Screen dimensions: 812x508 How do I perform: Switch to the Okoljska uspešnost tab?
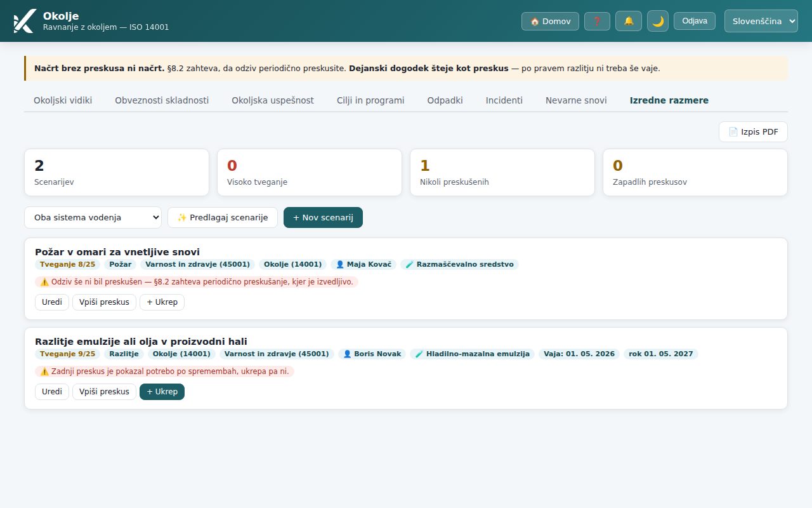[273, 100]
